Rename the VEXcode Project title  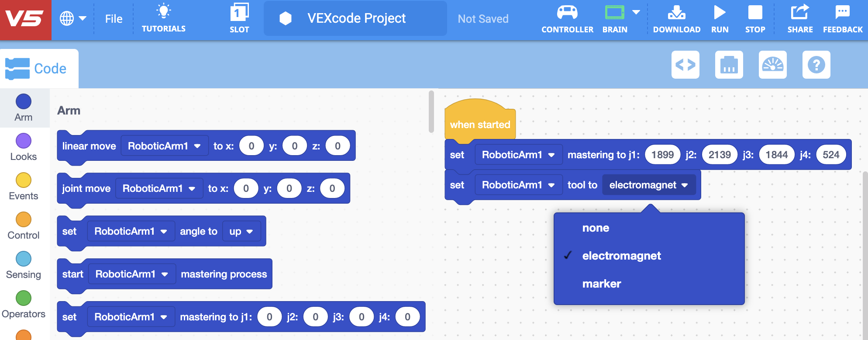(x=356, y=18)
